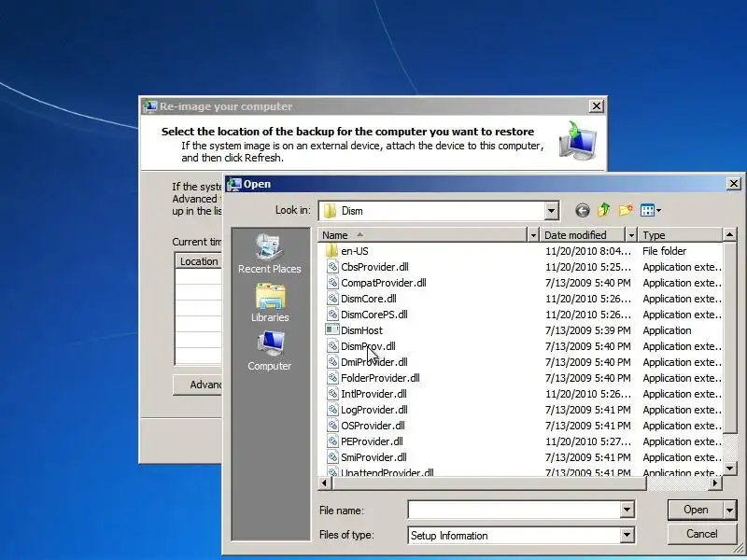The height and width of the screenshot is (560, 747).
Task: Click the File folder type cell
Action: point(664,251)
